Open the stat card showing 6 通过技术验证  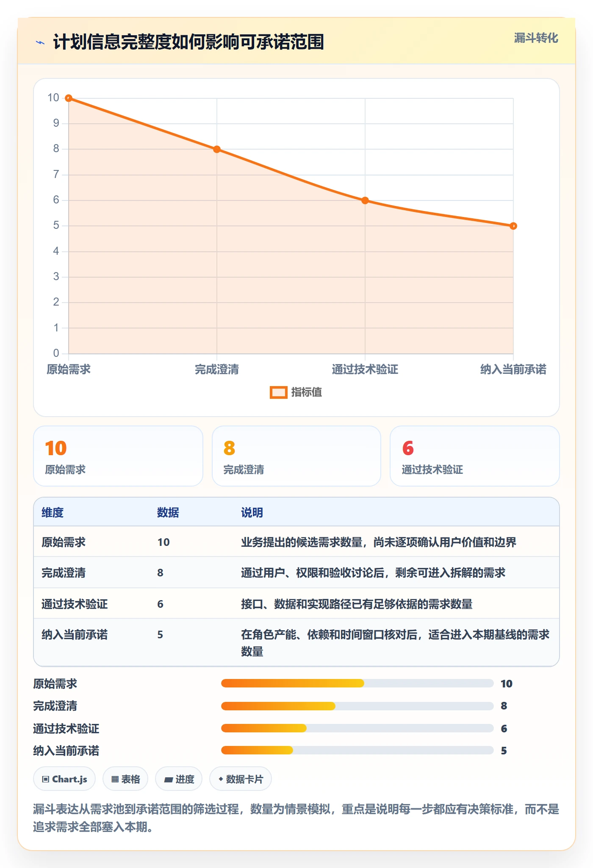click(475, 456)
